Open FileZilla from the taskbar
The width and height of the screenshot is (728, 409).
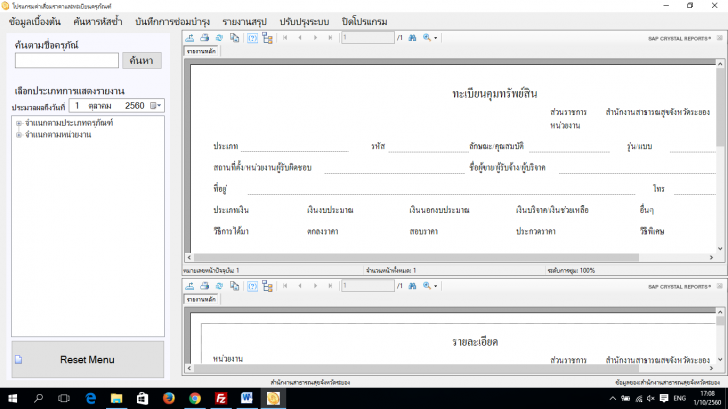coord(221,398)
